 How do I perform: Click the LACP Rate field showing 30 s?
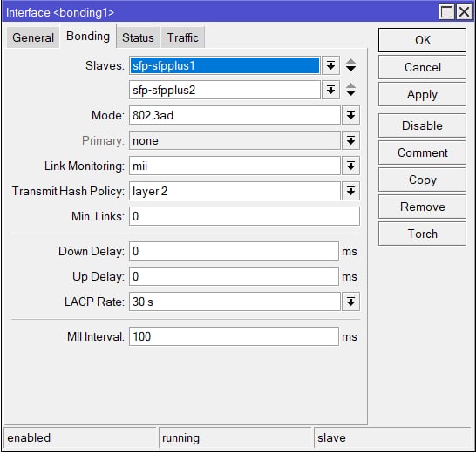tap(235, 302)
